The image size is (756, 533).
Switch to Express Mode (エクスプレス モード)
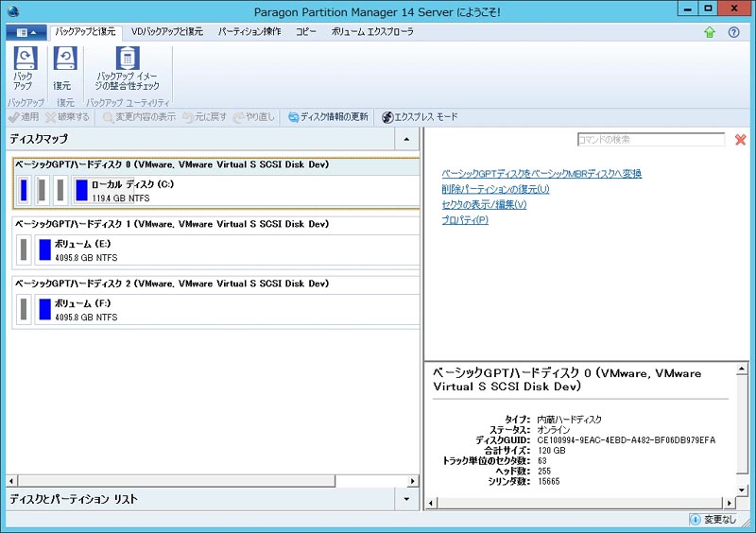pos(420,117)
